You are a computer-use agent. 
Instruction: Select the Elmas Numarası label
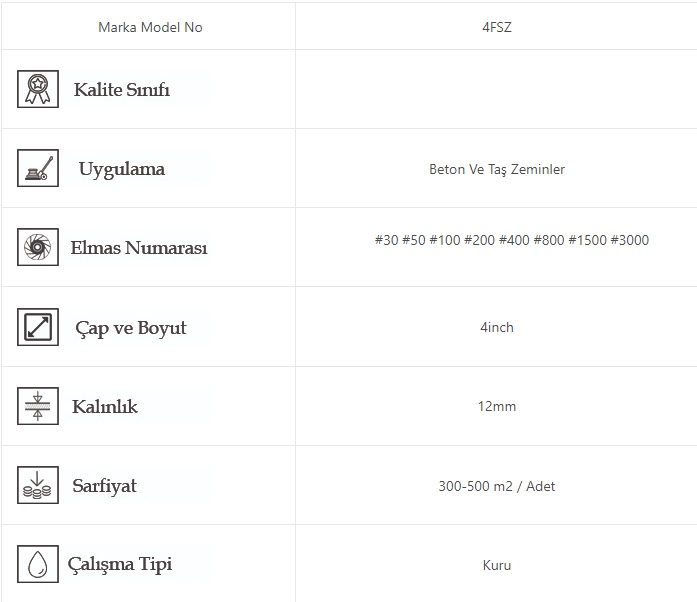pyautogui.click(x=139, y=248)
